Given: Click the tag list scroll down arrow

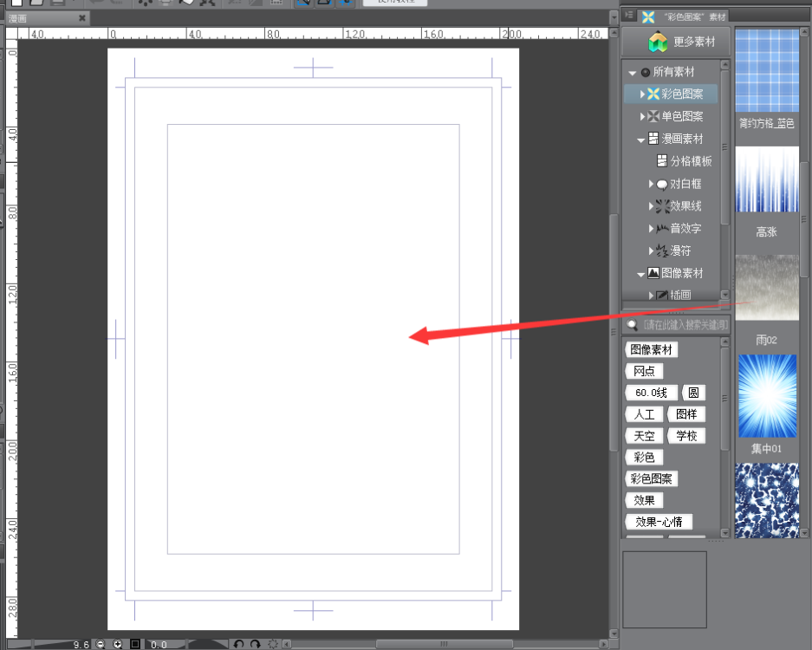Looking at the screenshot, I should 725,532.
